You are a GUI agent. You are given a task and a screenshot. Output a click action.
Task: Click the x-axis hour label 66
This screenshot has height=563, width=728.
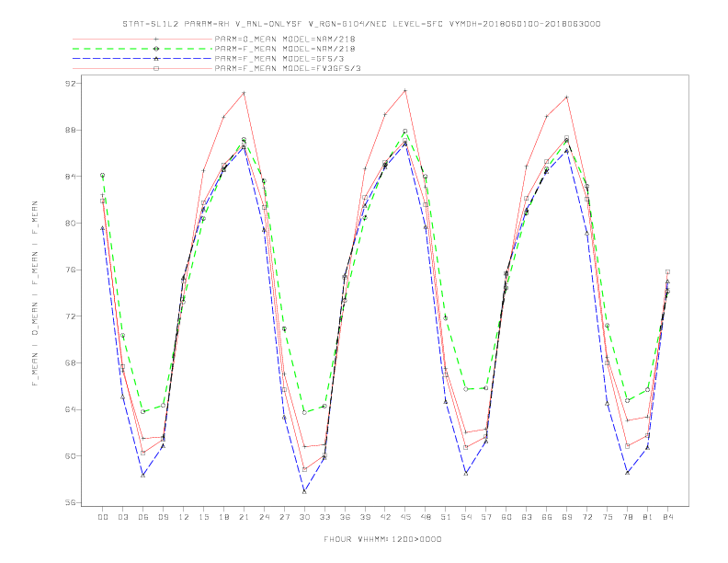pyautogui.click(x=547, y=517)
